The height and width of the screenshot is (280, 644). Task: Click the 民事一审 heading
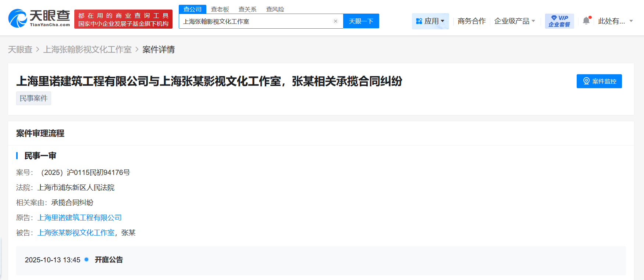pos(40,156)
